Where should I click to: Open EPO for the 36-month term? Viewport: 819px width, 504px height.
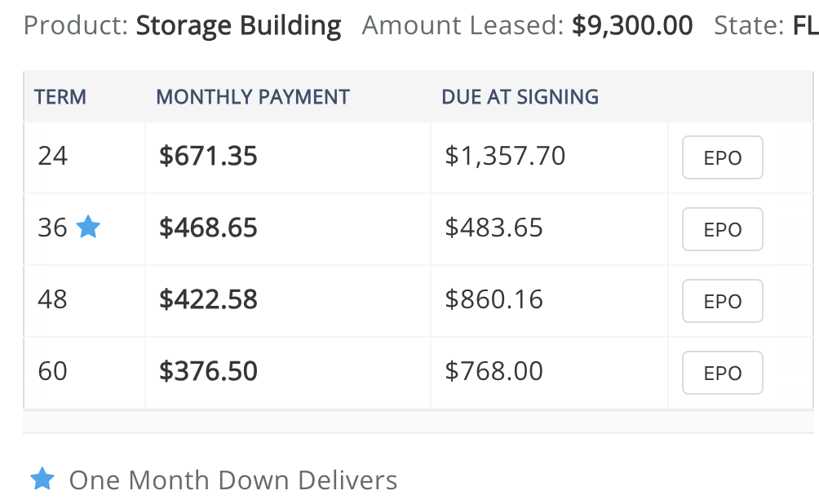click(723, 229)
